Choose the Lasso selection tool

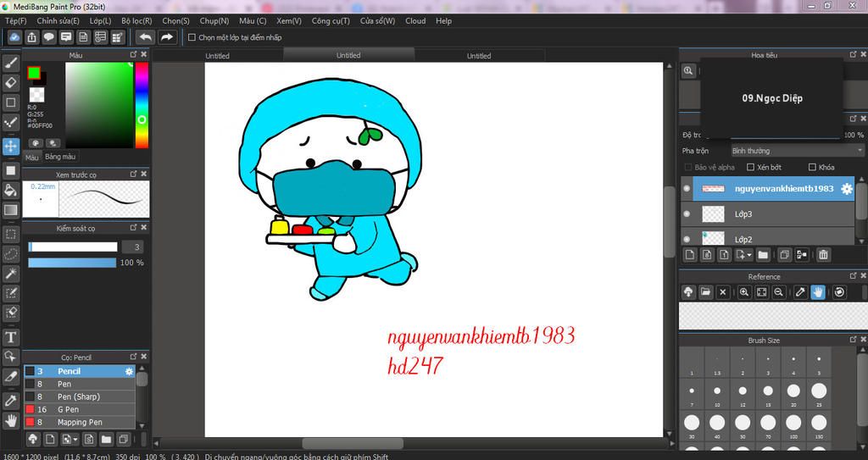click(x=10, y=253)
